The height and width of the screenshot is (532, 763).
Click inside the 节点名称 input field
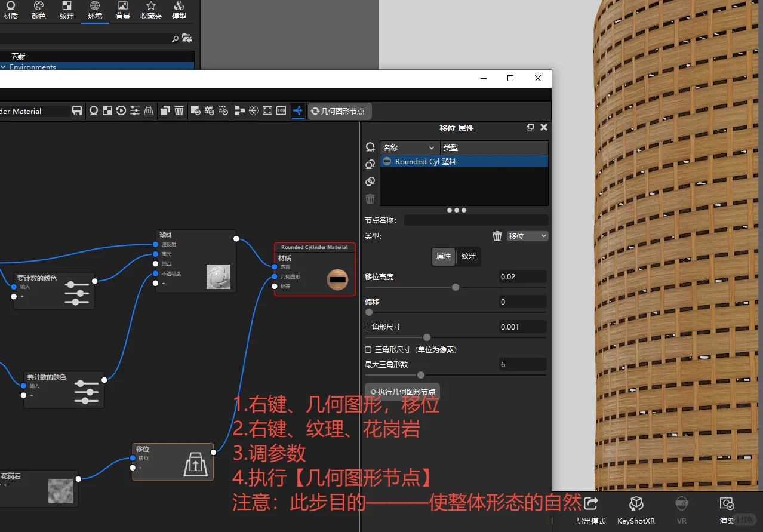coord(476,220)
